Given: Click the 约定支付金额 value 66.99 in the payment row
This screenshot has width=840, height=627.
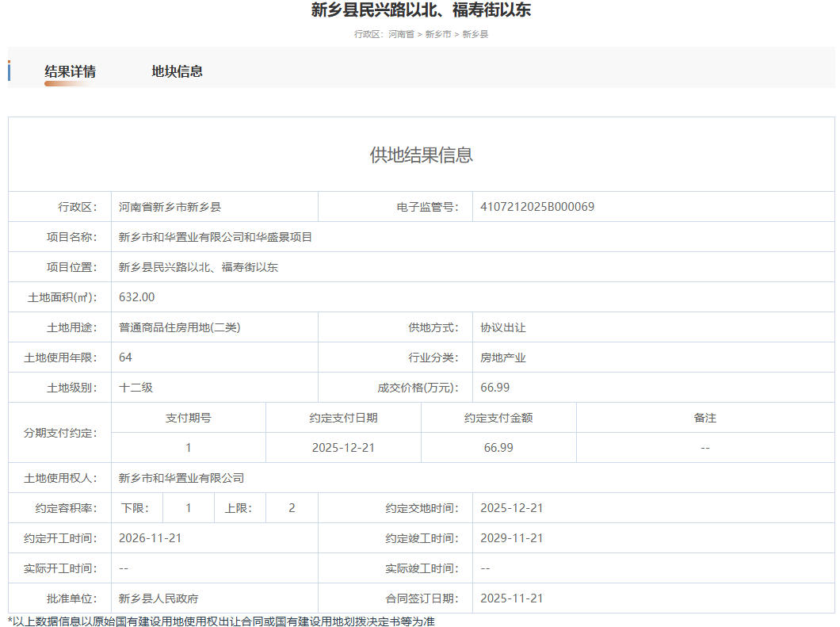Looking at the screenshot, I should (x=498, y=448).
